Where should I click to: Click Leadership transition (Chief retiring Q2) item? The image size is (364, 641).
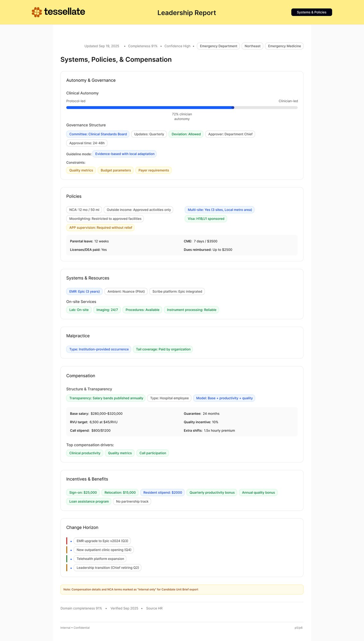pyautogui.click(x=108, y=568)
